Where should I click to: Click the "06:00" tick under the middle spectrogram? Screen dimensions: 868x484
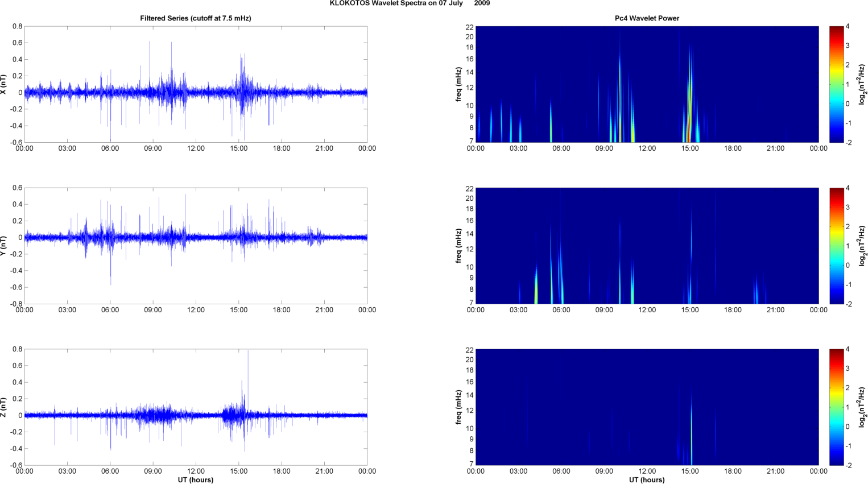(561, 310)
